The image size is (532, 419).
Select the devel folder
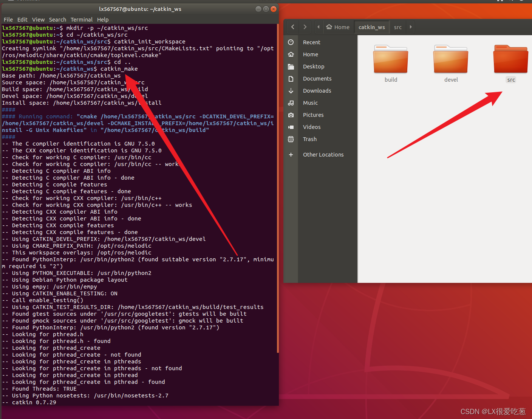451,59
